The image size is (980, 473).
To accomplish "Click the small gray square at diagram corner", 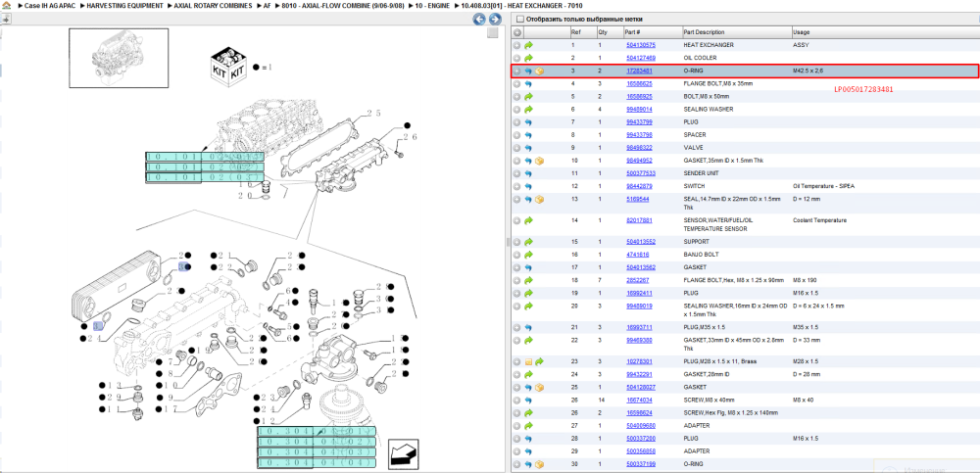I will [493, 33].
